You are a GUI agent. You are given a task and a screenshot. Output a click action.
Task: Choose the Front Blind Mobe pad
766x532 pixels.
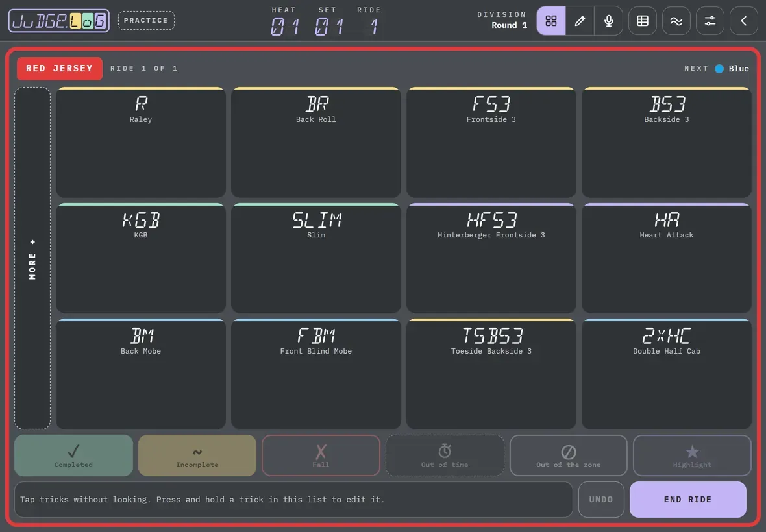316,374
